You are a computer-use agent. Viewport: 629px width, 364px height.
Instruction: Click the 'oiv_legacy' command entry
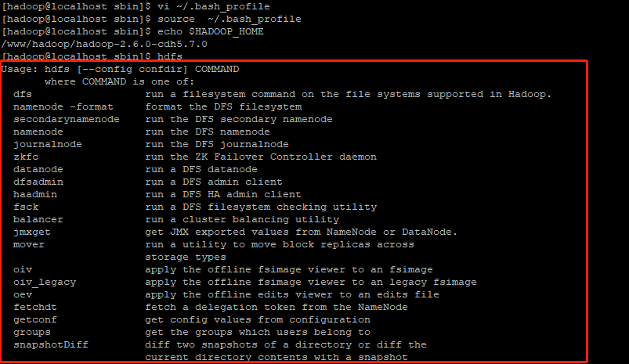(44, 282)
